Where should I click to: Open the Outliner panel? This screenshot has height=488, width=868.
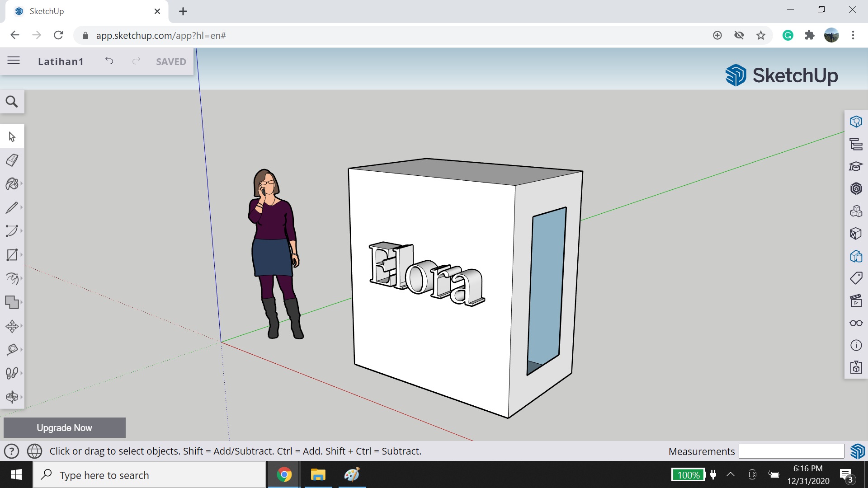[856, 144]
